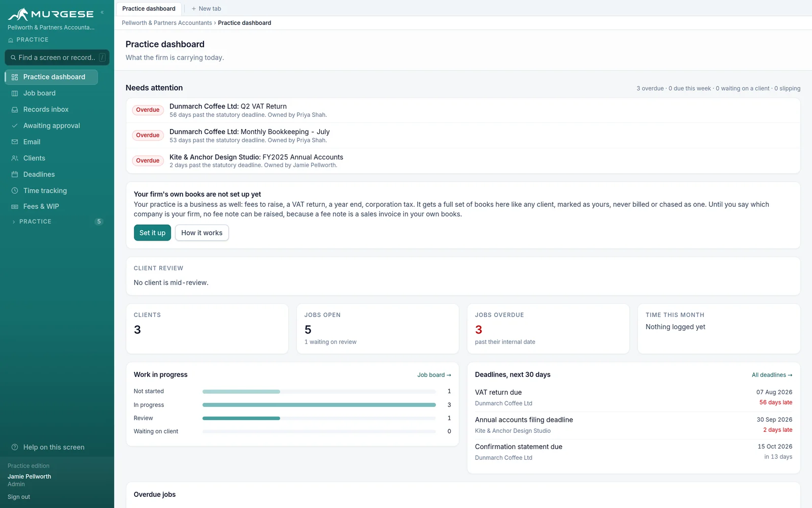Image resolution: width=812 pixels, height=508 pixels.
Task: Click the Time this month card
Action: 719,329
